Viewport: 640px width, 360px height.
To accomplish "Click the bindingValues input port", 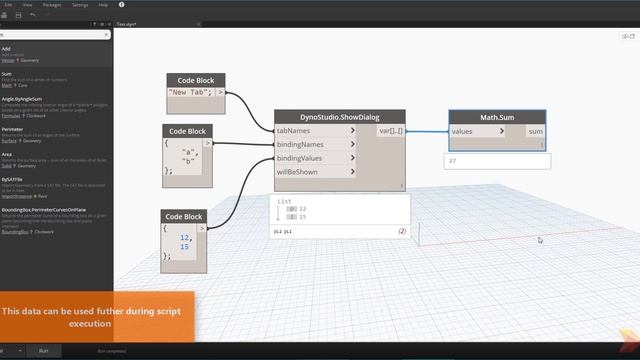I will point(315,158).
